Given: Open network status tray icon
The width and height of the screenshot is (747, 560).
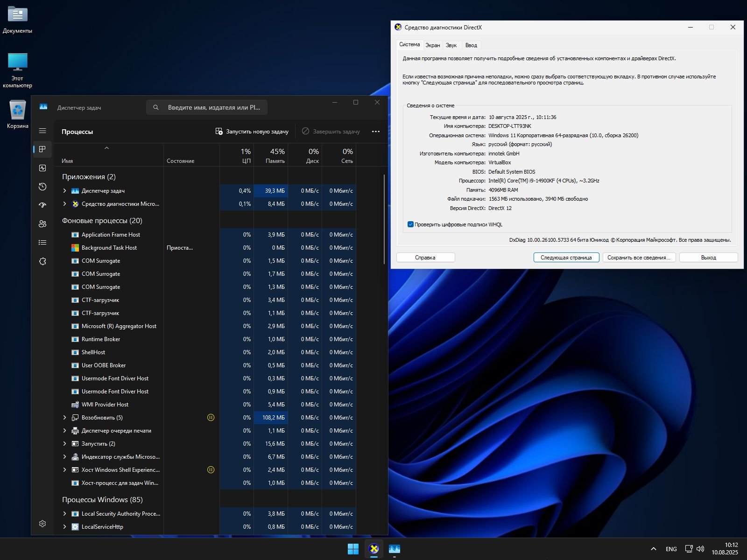Looking at the screenshot, I should point(689,549).
